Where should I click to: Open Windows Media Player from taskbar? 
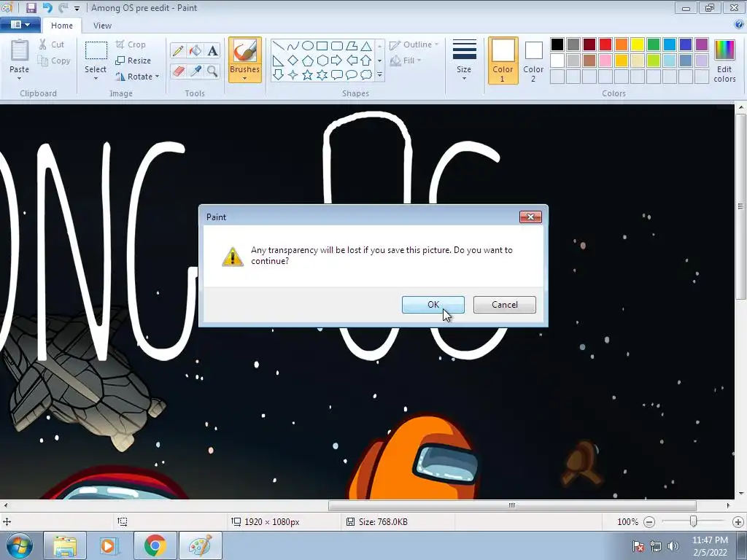pos(109,545)
